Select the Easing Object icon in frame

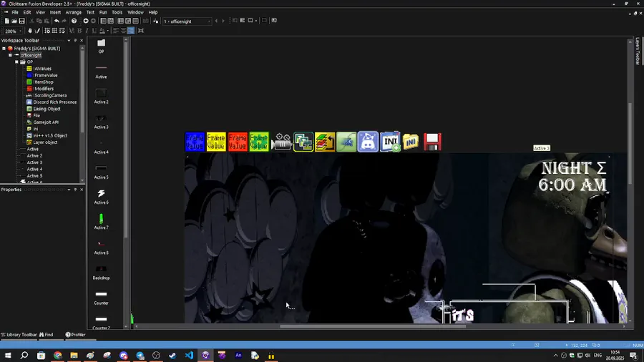[x=346, y=142]
